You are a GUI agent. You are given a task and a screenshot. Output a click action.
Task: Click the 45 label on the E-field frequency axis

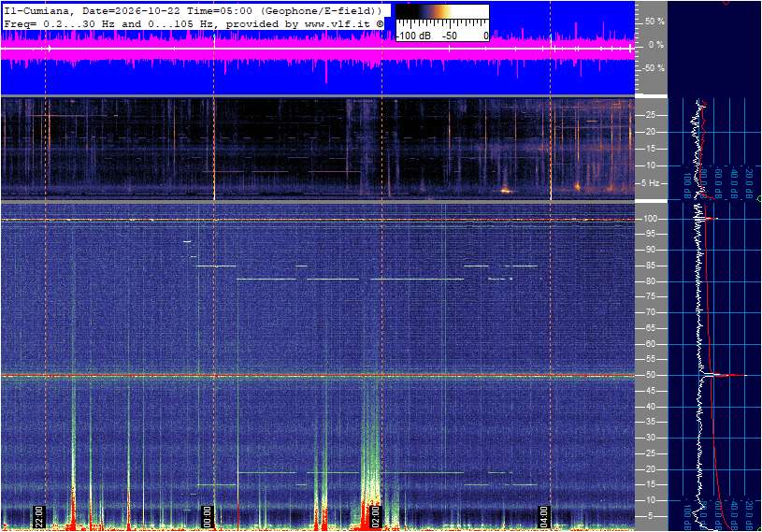click(x=650, y=391)
